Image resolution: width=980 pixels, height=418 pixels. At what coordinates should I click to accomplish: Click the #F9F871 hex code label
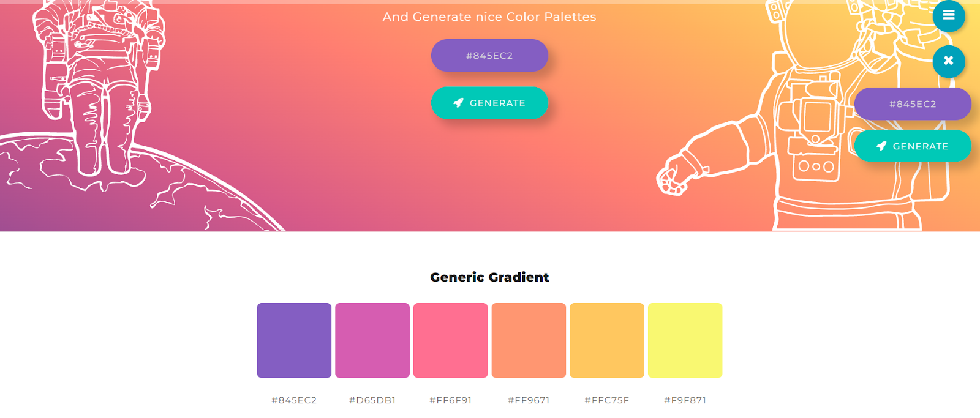coord(685,400)
